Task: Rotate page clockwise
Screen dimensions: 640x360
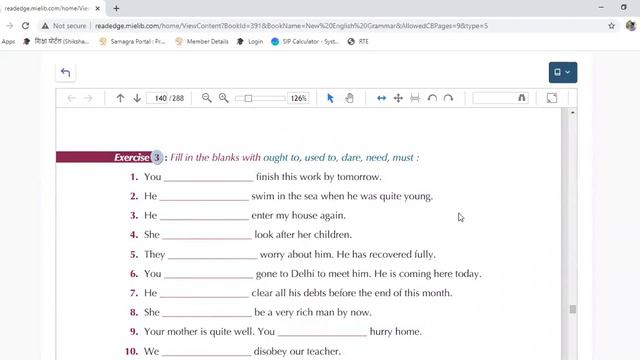Action: tap(449, 98)
